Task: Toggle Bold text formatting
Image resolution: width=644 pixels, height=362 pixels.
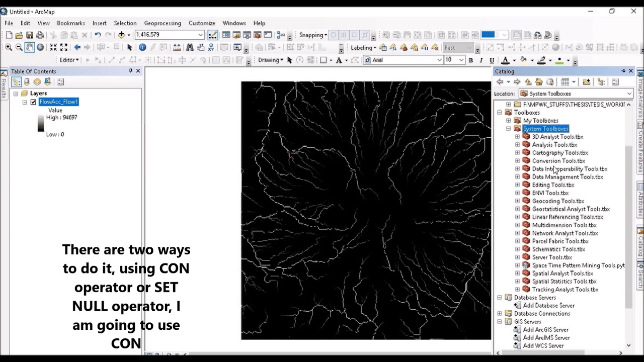Action: pos(470,60)
